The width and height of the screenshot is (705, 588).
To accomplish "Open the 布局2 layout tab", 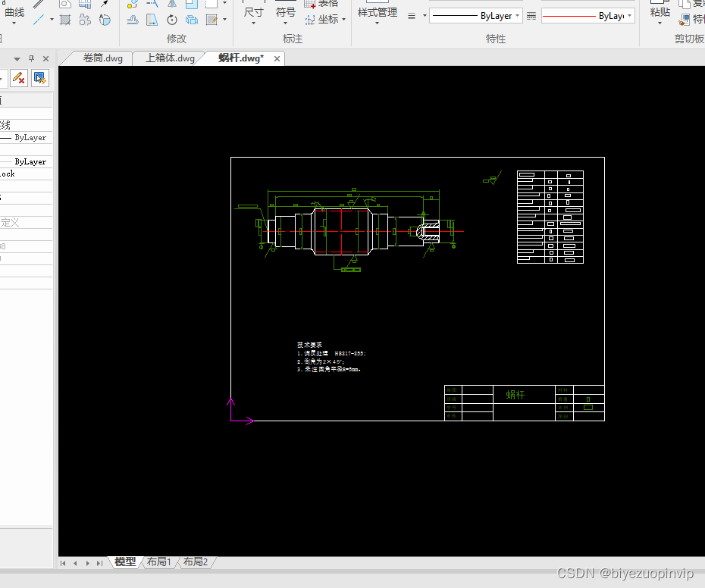I will tap(195, 562).
